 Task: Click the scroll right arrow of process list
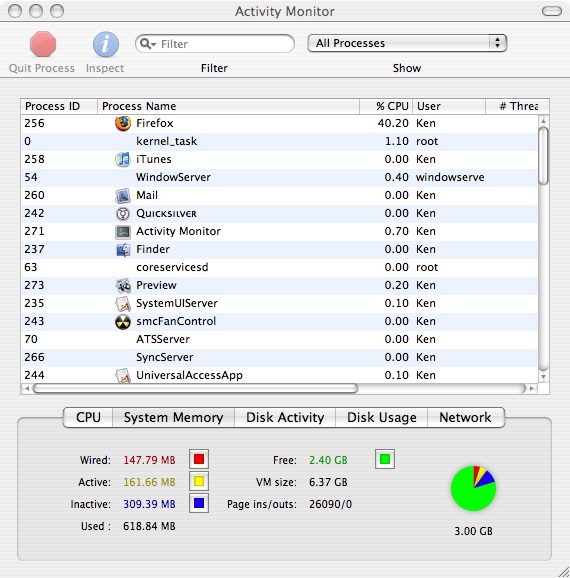[x=532, y=388]
